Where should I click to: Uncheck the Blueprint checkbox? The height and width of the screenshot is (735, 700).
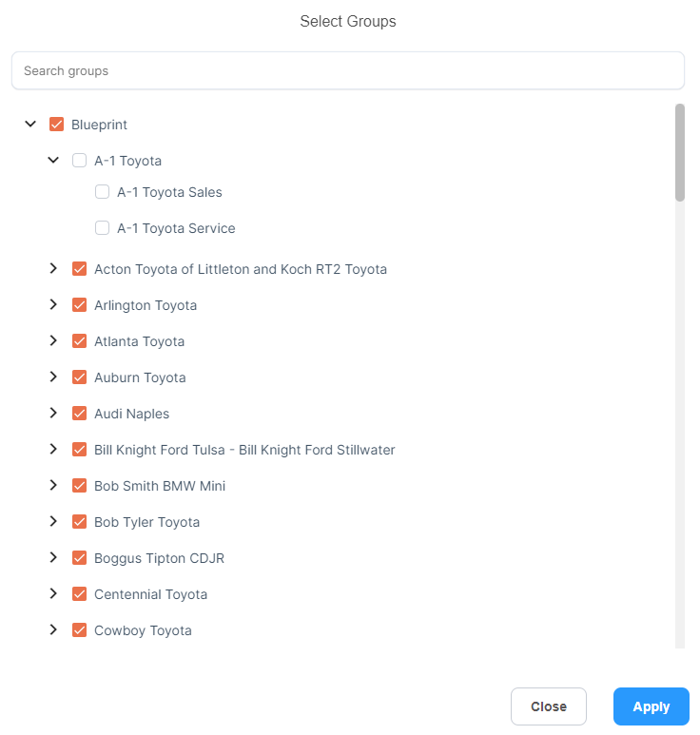[x=56, y=125]
